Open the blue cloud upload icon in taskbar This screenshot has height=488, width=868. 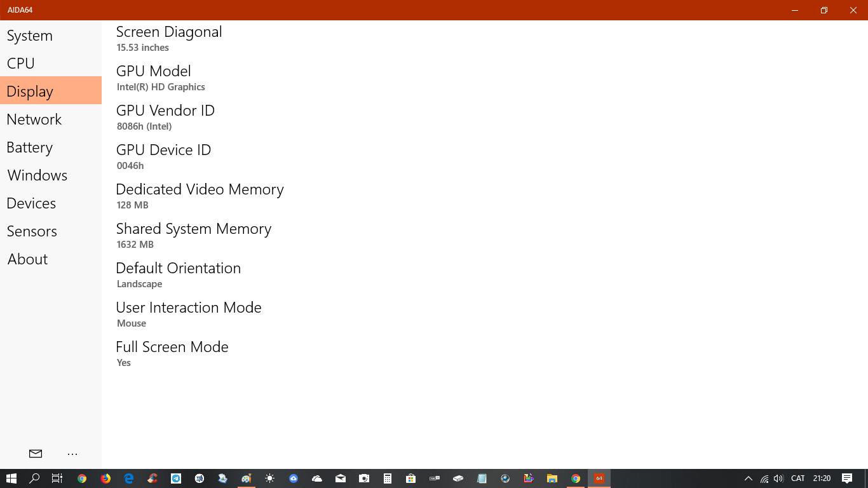pyautogui.click(x=294, y=478)
